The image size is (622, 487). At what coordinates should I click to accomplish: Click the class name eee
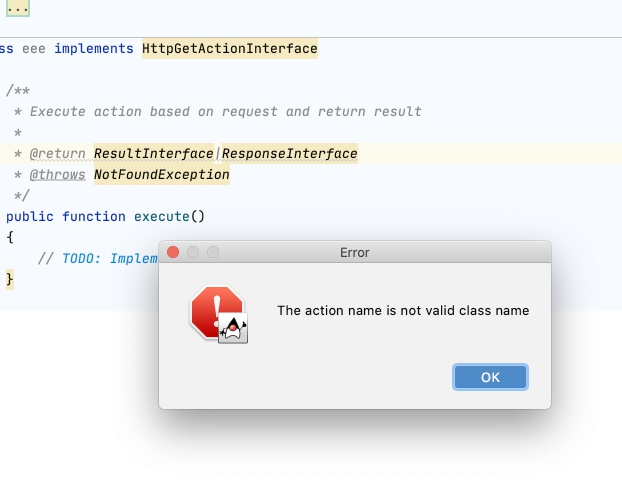click(34, 49)
